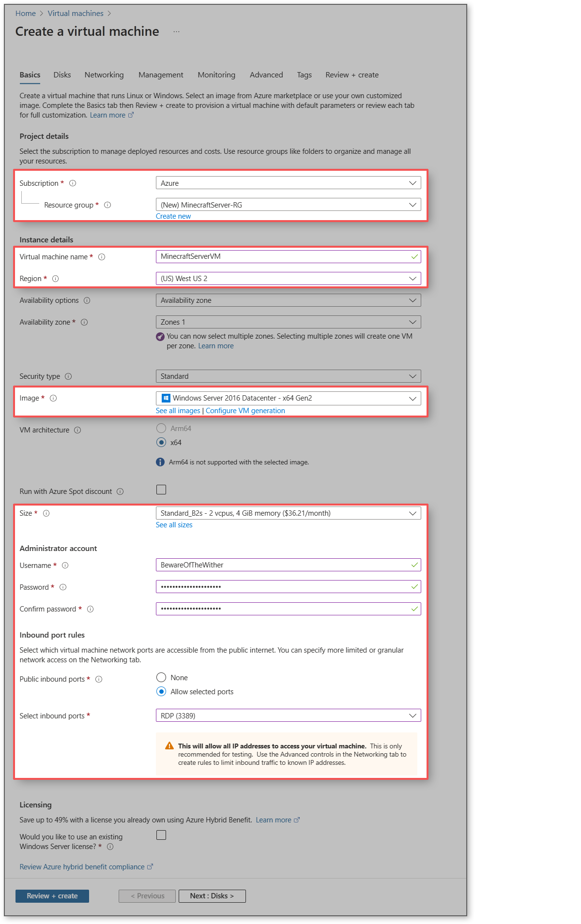Click the Confirm password info icon
Screen dimensions: 581x924
90,609
